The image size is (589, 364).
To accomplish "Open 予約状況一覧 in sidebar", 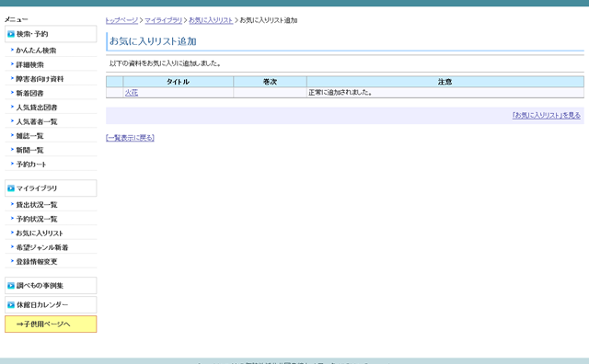I will [x=37, y=219].
